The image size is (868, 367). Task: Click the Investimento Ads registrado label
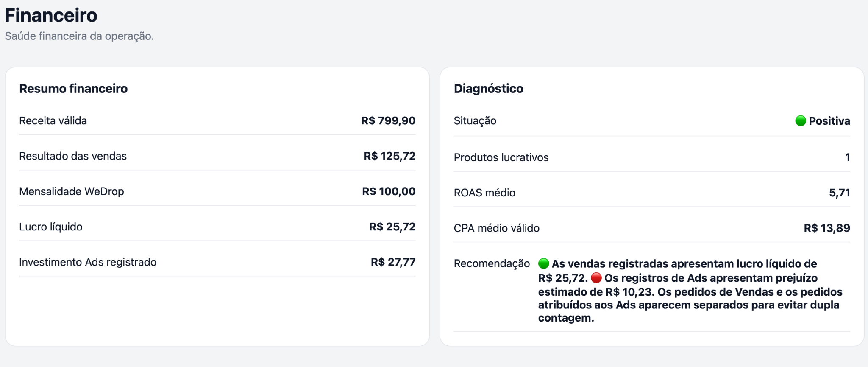(x=88, y=262)
